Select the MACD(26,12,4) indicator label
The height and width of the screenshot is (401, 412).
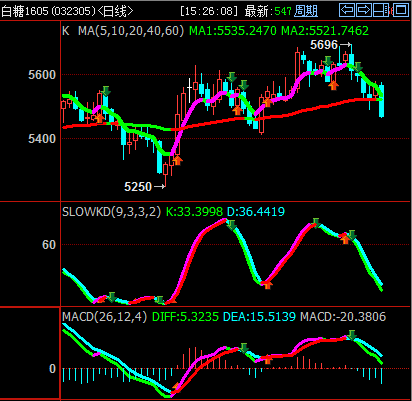click(105, 317)
